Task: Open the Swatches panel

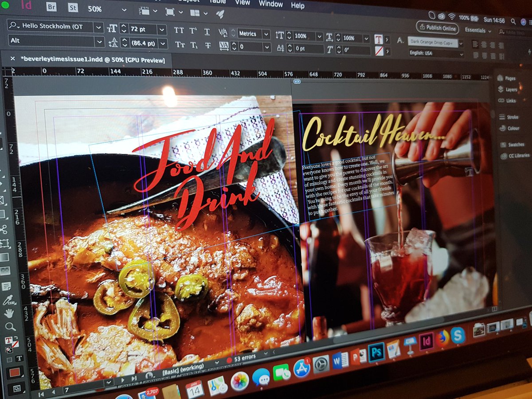Action: tap(512, 145)
